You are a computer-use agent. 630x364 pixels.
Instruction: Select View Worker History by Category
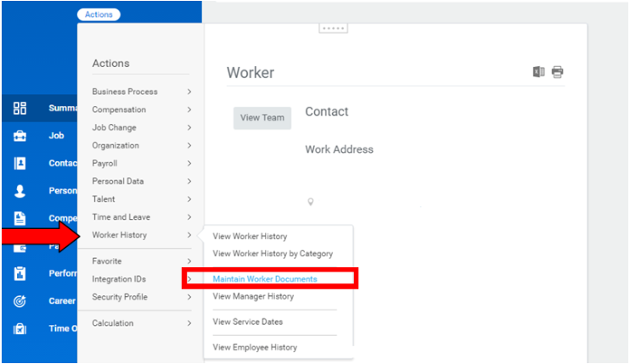[273, 254]
